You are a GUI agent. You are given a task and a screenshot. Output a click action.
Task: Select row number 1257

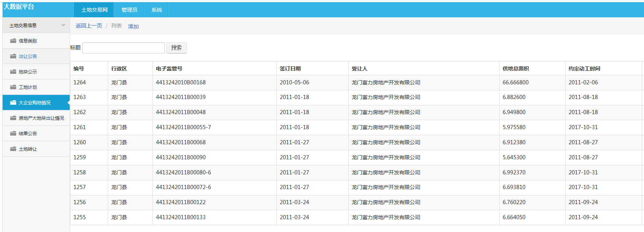click(x=79, y=187)
